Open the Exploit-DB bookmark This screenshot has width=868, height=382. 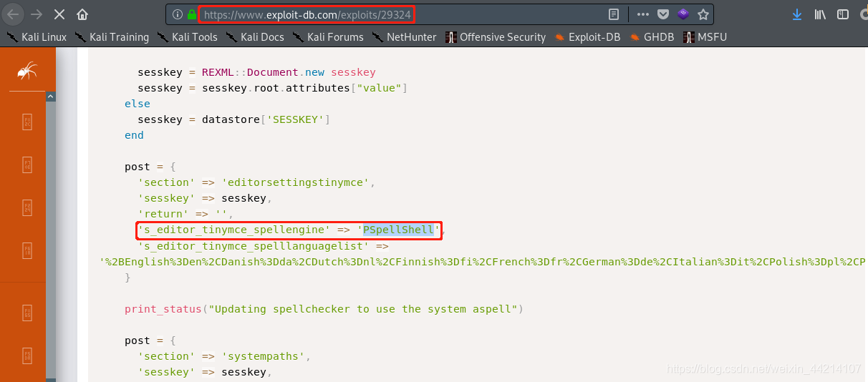coord(587,37)
